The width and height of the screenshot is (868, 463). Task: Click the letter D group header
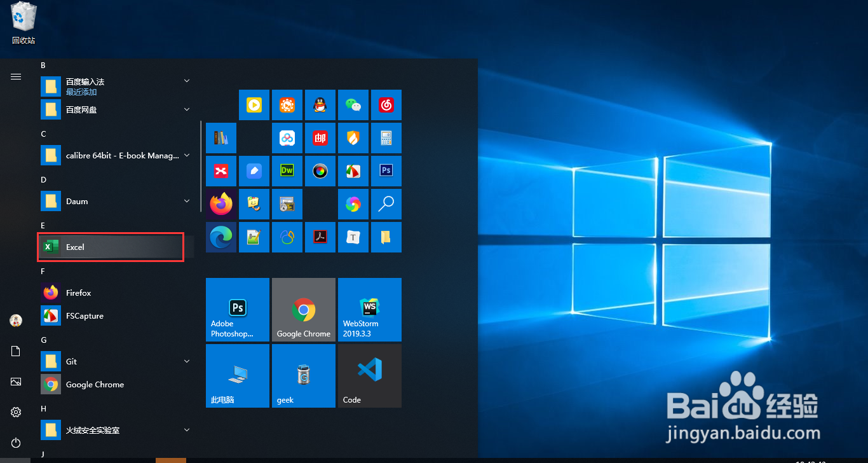tap(43, 179)
